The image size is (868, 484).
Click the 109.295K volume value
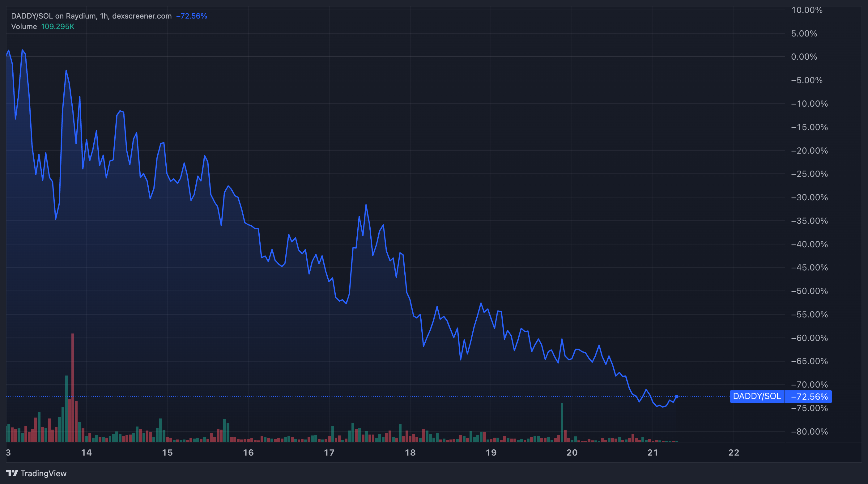pos(57,26)
